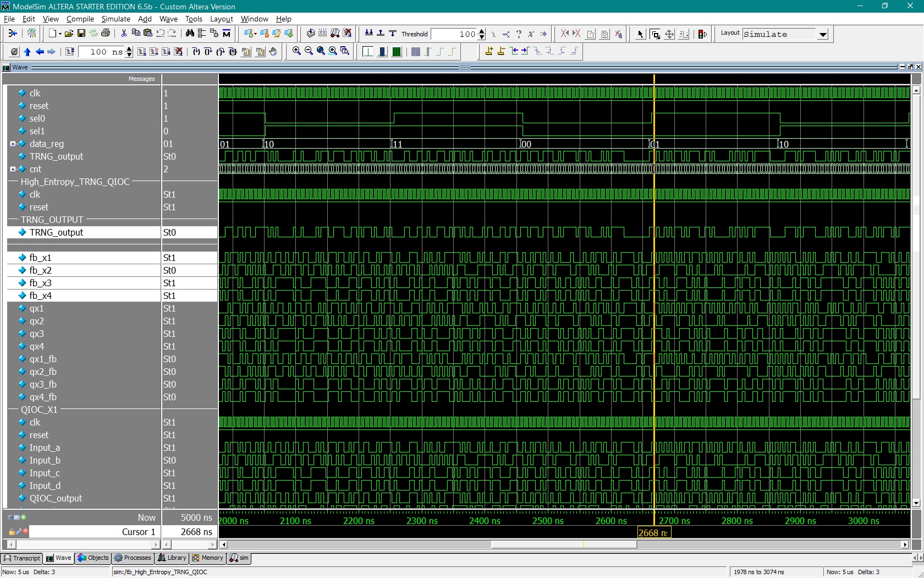Click the Print icon in the toolbar
The height and width of the screenshot is (578, 924).
(106, 34)
